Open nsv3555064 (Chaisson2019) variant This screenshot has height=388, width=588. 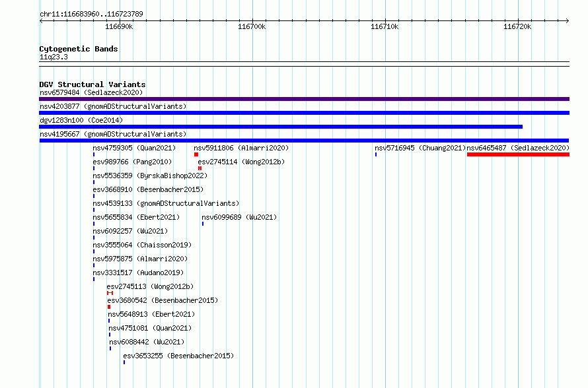point(142,245)
